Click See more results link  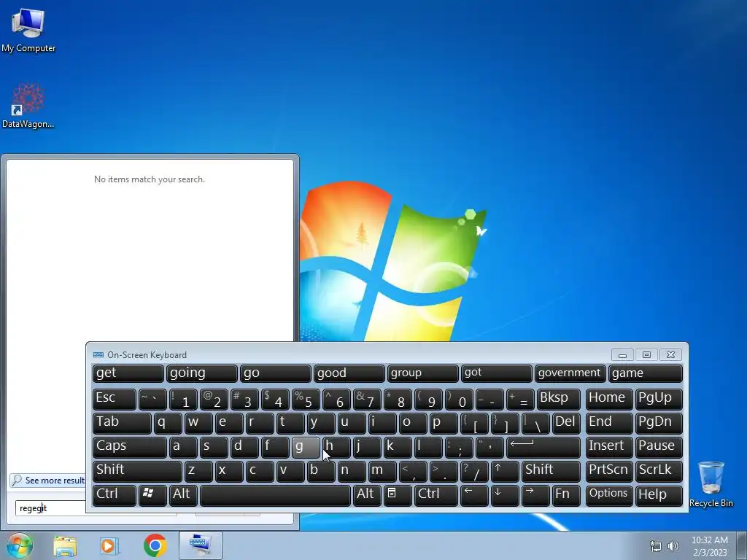55,481
